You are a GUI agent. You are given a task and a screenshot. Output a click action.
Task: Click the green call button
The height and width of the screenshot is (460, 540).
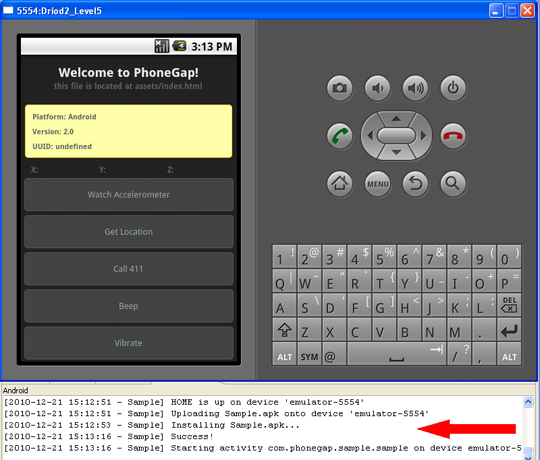(x=340, y=136)
